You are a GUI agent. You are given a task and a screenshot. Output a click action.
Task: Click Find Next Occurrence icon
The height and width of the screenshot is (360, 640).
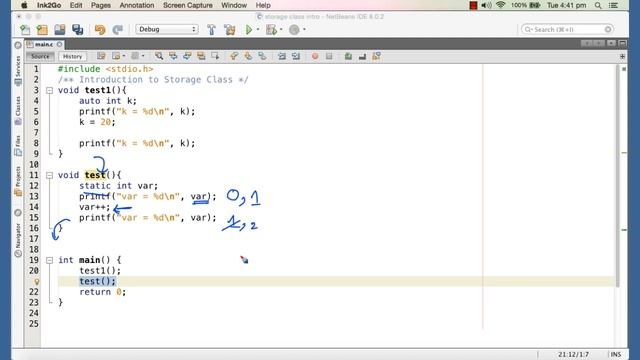pos(187,56)
